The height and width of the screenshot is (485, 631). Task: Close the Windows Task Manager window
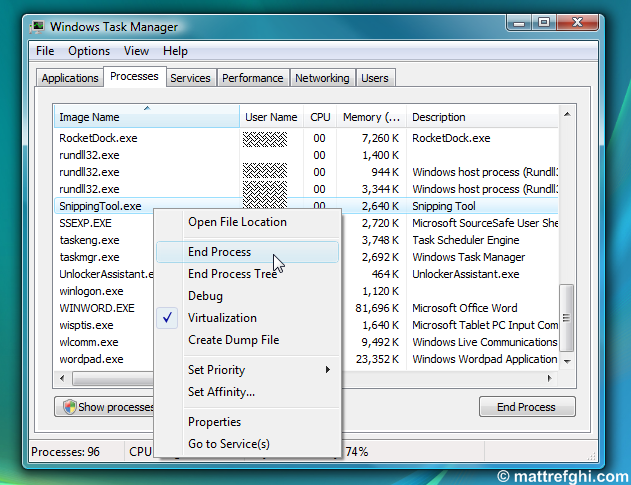577,23
